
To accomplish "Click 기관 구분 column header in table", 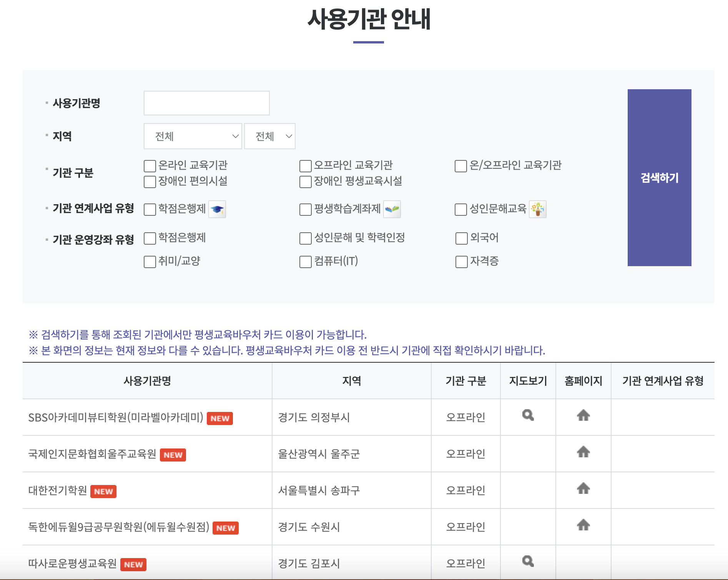I will pos(466,381).
